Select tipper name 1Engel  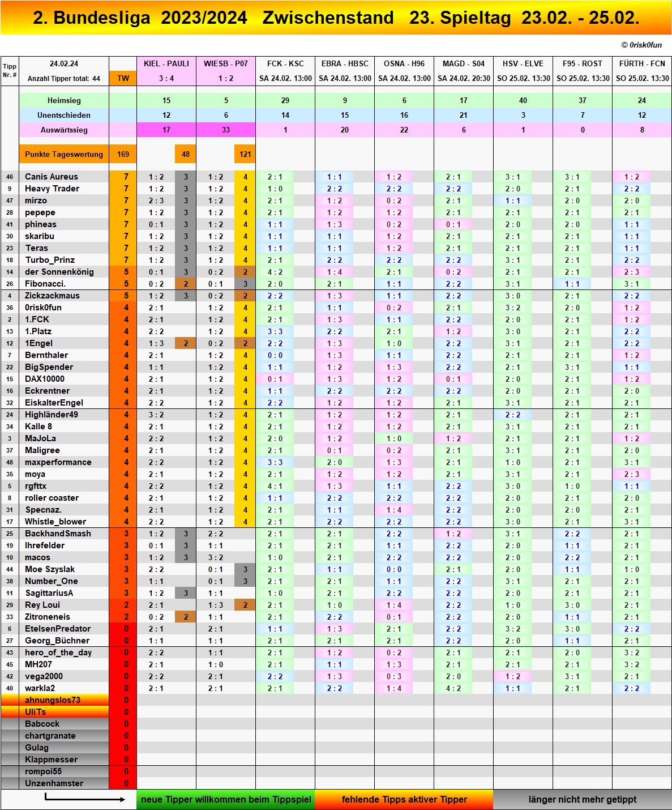[38, 343]
